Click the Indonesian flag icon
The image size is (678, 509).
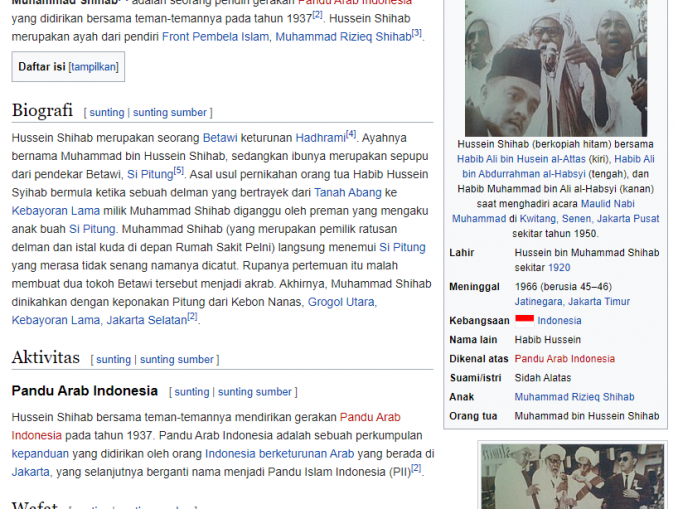(524, 320)
